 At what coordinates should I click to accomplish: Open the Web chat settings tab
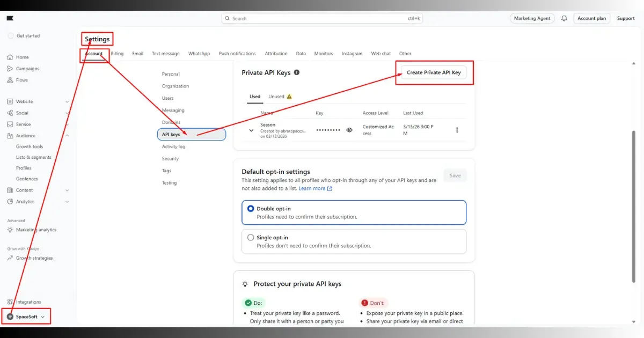click(x=381, y=54)
